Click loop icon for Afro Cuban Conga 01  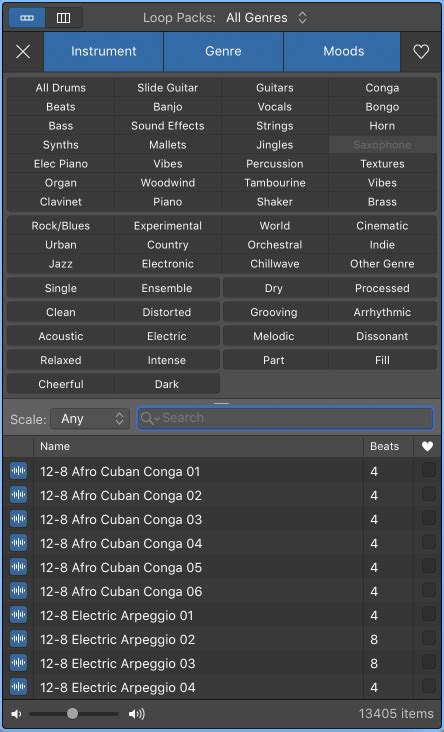click(x=19, y=471)
